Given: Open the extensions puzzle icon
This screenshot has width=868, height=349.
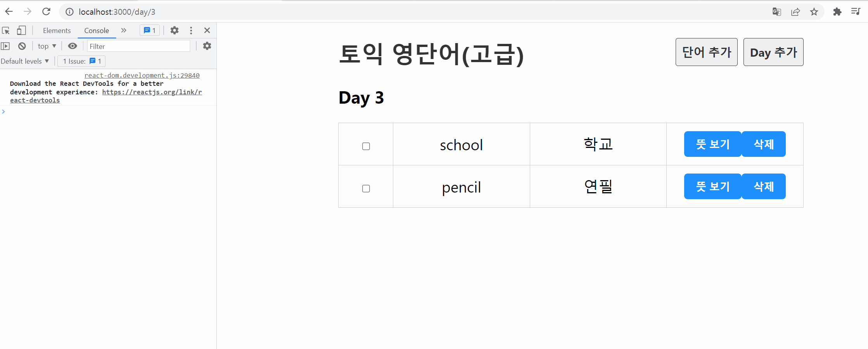Looking at the screenshot, I should (837, 12).
